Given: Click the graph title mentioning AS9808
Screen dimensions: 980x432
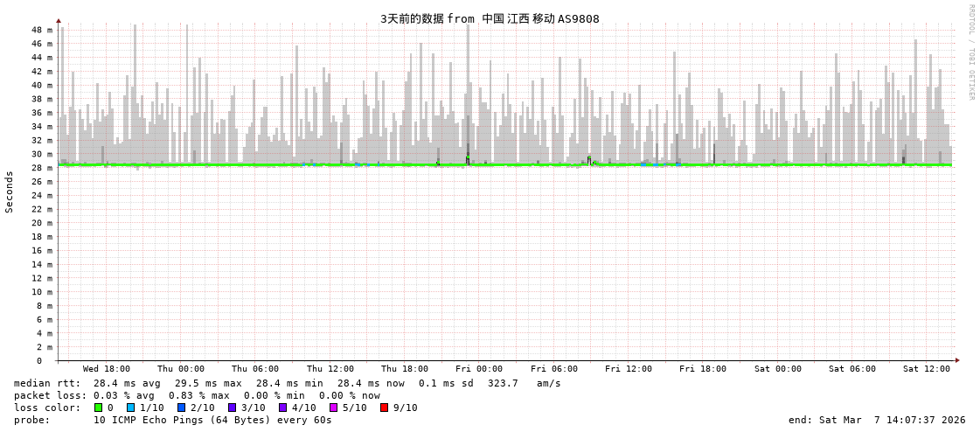Looking at the screenshot, I should 490,18.
